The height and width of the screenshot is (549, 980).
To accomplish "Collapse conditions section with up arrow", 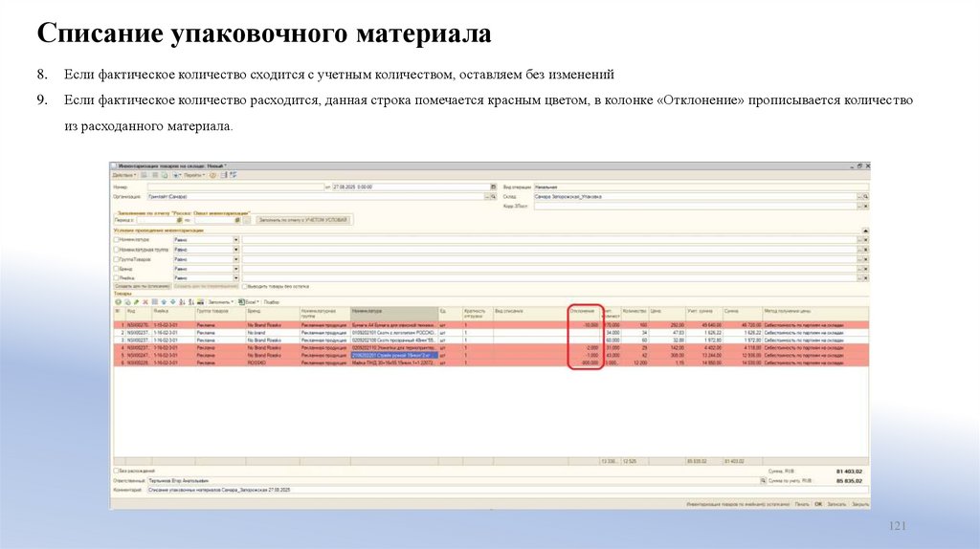I will [x=865, y=231].
